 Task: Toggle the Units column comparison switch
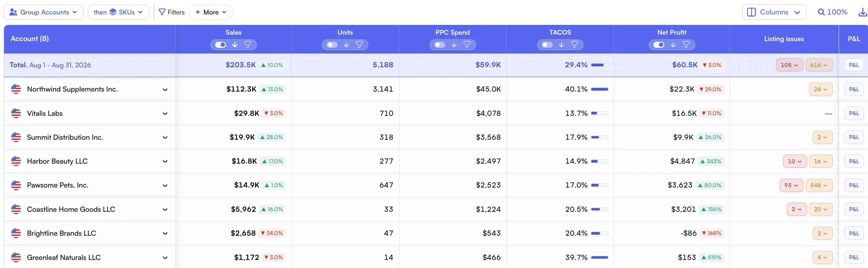tap(332, 44)
